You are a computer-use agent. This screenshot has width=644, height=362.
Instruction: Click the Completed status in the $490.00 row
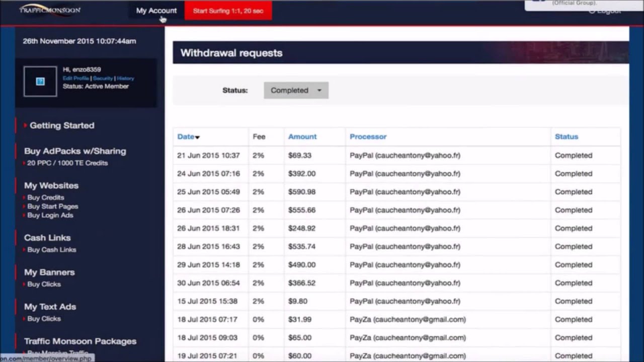click(574, 264)
